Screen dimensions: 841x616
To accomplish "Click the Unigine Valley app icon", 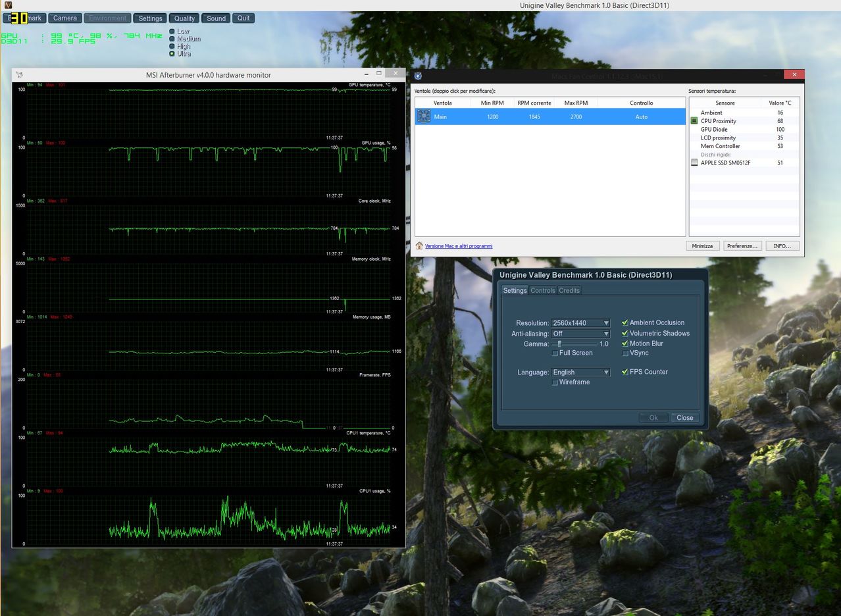I will [x=7, y=5].
